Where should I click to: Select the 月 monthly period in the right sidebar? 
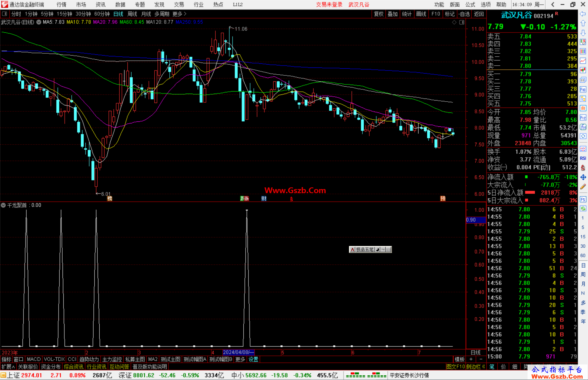[x=583, y=284]
